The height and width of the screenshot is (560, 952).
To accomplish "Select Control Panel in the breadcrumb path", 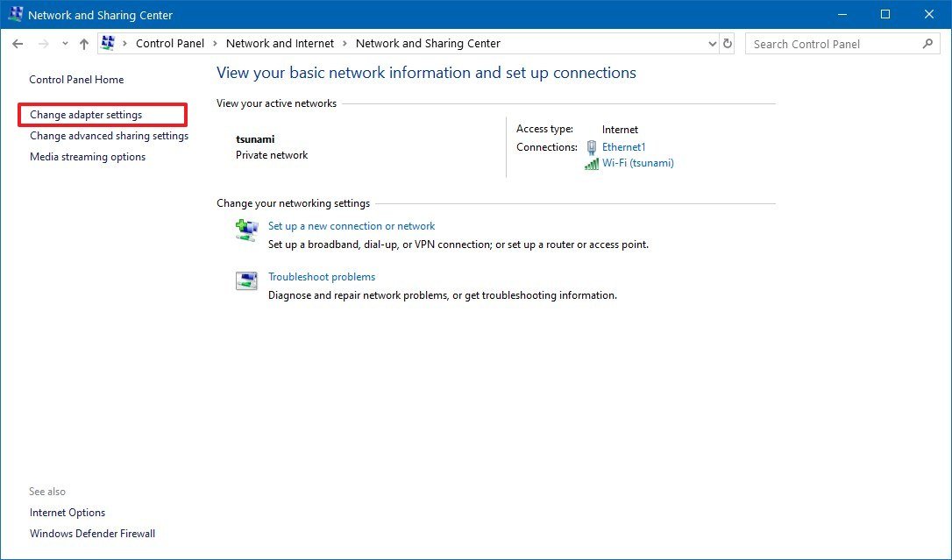I will pos(170,43).
